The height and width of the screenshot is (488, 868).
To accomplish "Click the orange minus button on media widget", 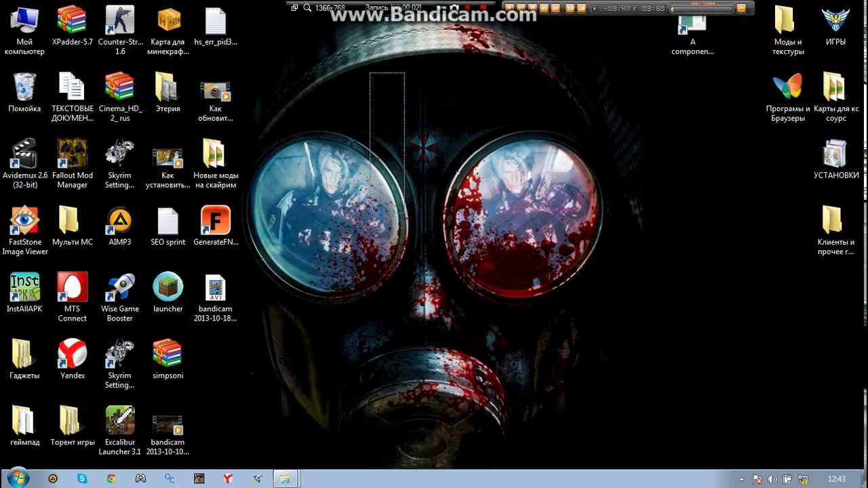I will pyautogui.click(x=741, y=8).
